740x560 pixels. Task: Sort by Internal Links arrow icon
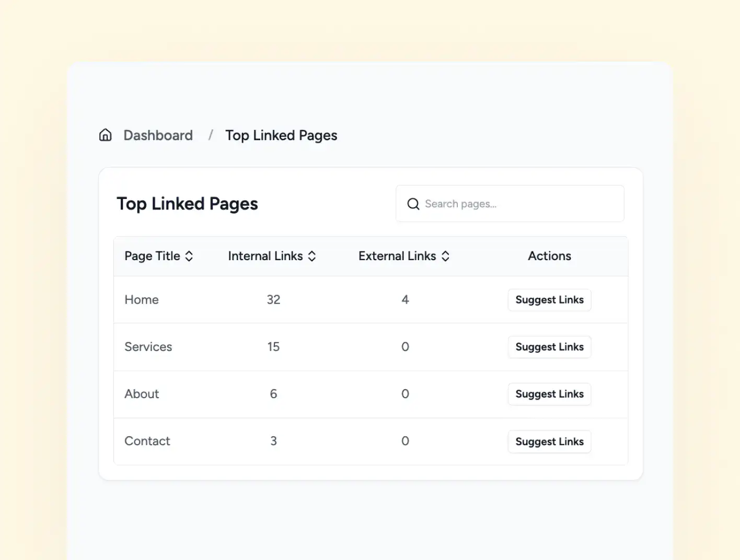[x=312, y=256]
